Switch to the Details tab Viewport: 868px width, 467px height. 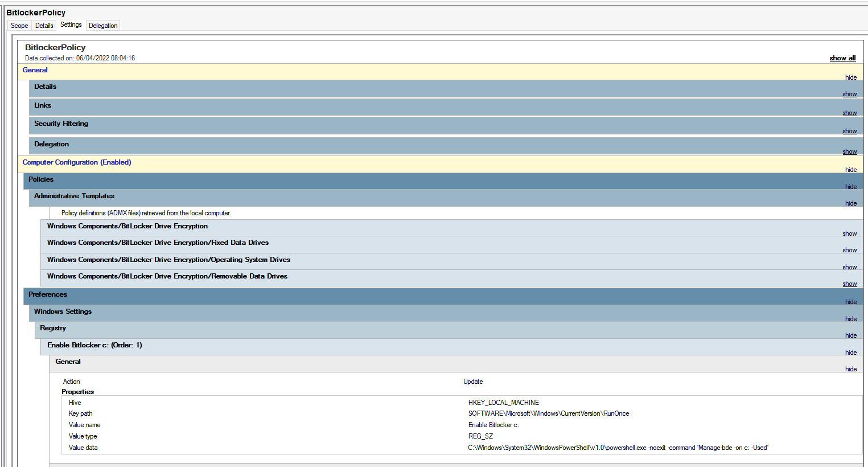(x=44, y=25)
